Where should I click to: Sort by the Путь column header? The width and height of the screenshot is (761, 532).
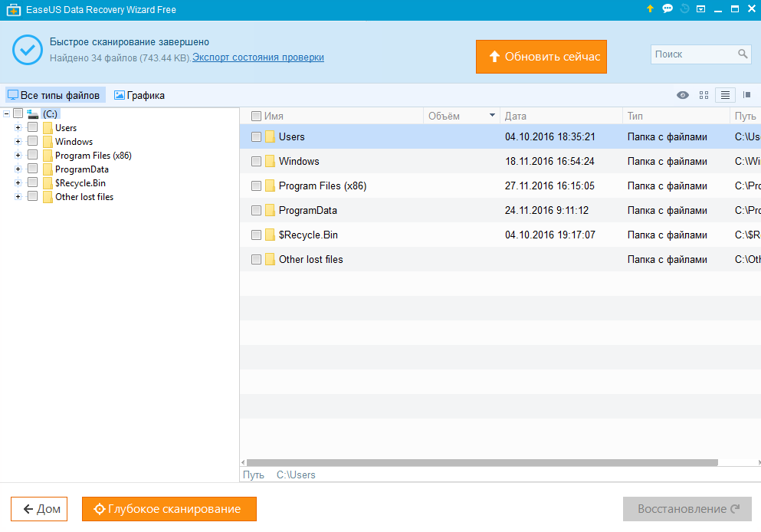pyautogui.click(x=746, y=116)
